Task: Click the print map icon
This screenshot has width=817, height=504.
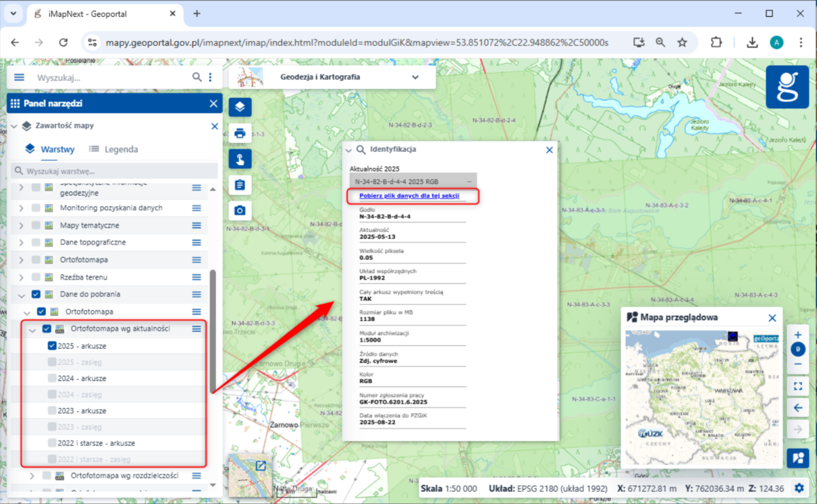Action: pos(240,133)
